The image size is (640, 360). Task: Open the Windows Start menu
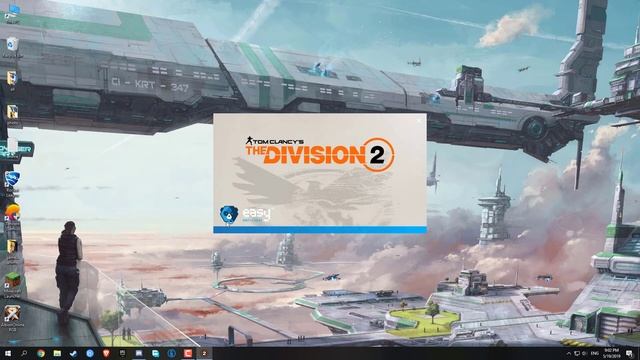click(x=8, y=353)
